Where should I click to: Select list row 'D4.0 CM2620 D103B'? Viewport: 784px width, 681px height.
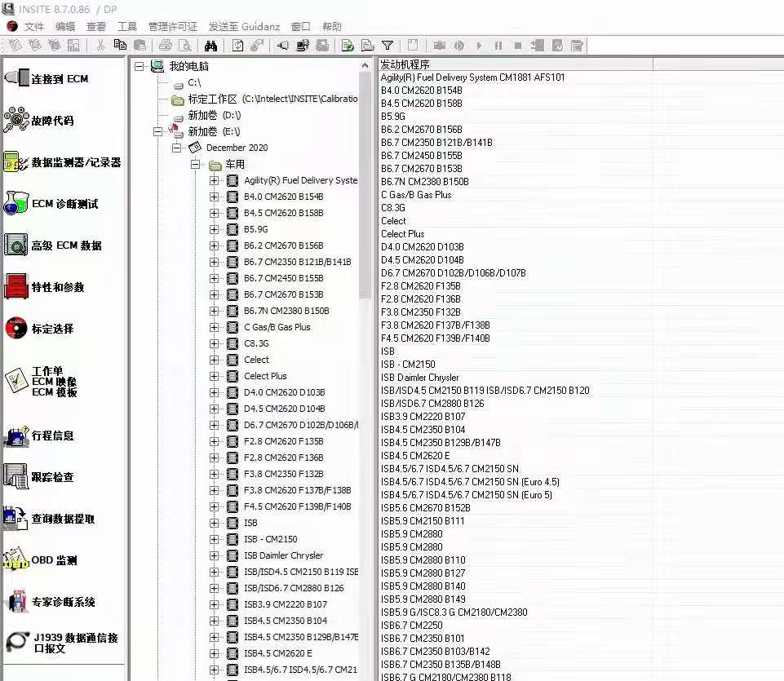click(x=423, y=247)
